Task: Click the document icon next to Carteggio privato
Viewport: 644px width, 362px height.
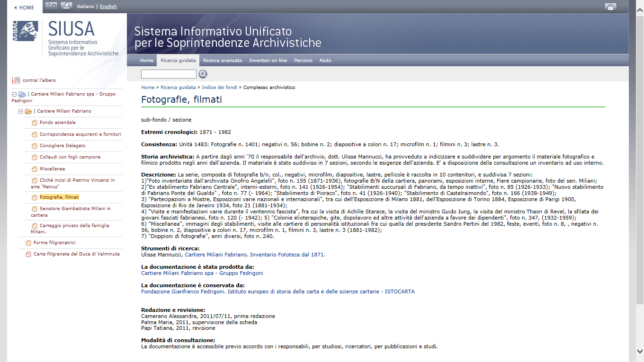Action: point(34,226)
